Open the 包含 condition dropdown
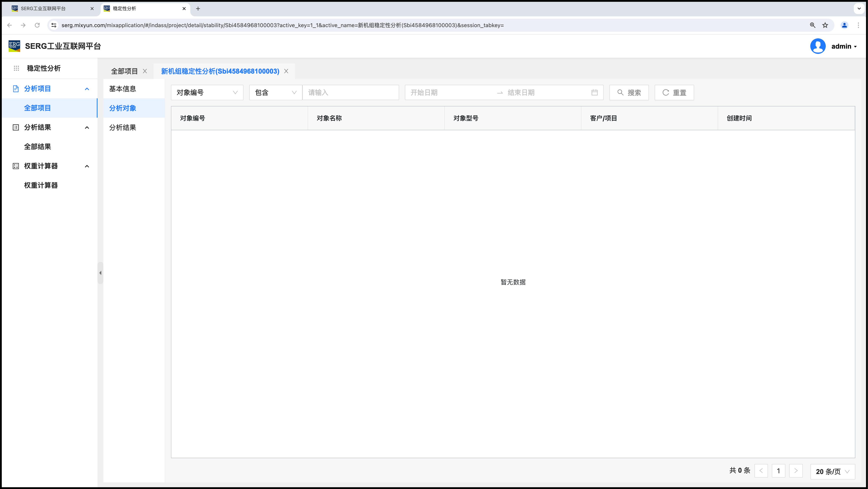Image resolution: width=868 pixels, height=489 pixels. point(275,92)
